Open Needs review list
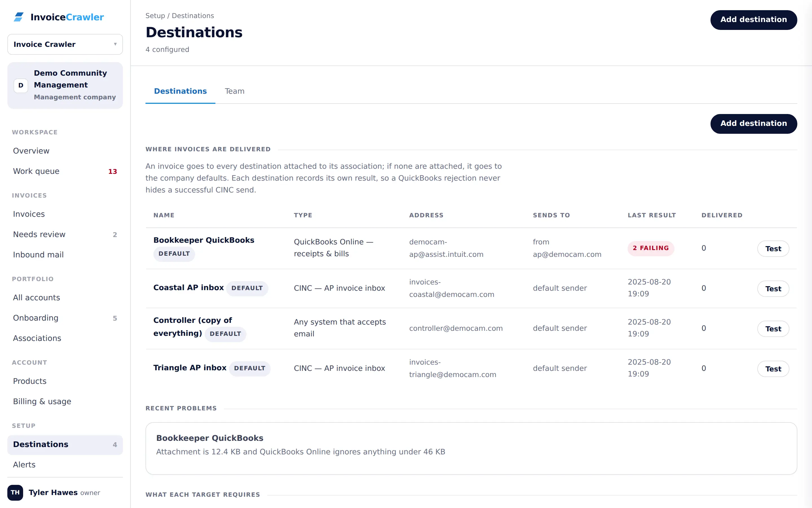The width and height of the screenshot is (812, 508). [65, 235]
